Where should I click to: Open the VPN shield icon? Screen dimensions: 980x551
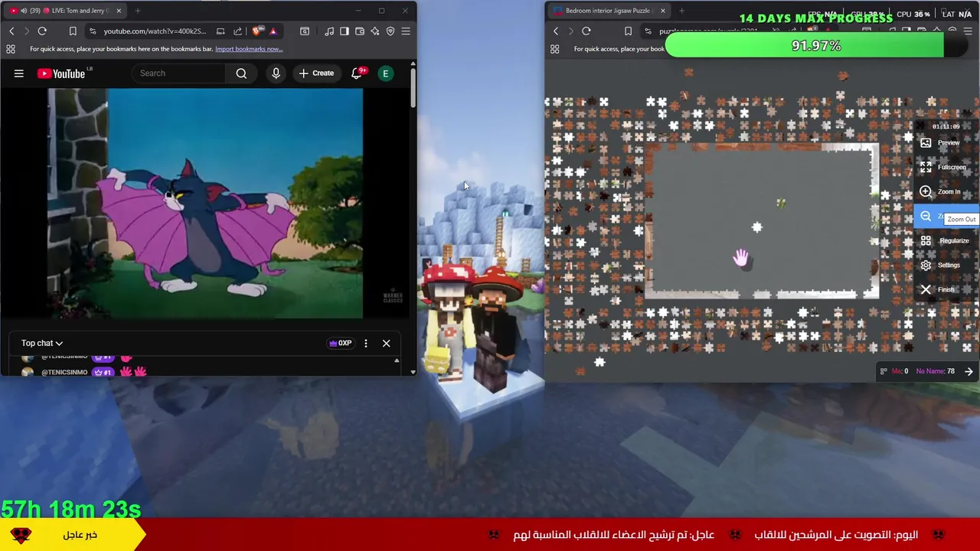pos(390,31)
